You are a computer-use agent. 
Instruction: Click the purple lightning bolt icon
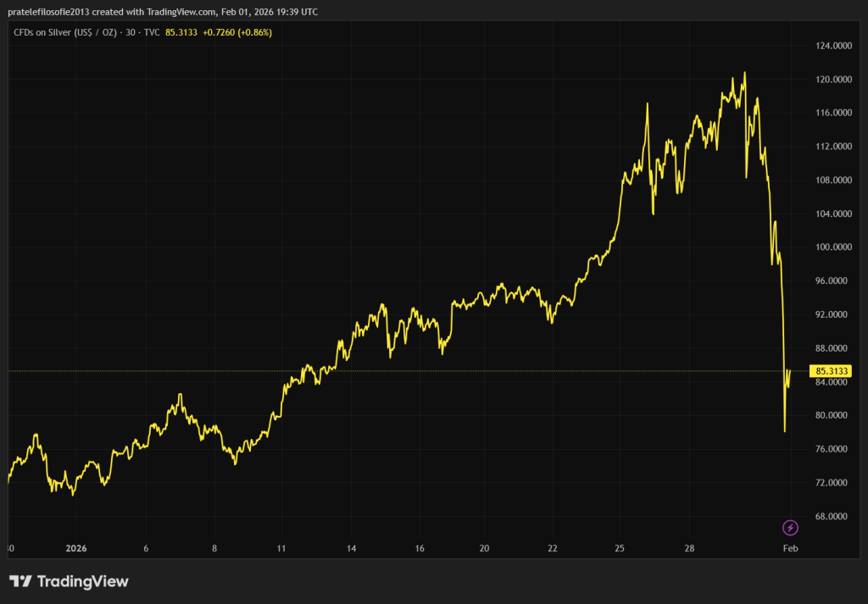tap(790, 528)
